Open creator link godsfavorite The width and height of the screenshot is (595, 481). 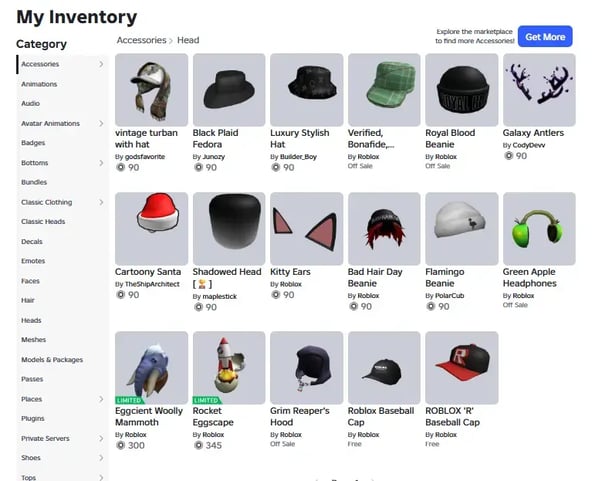point(145,157)
